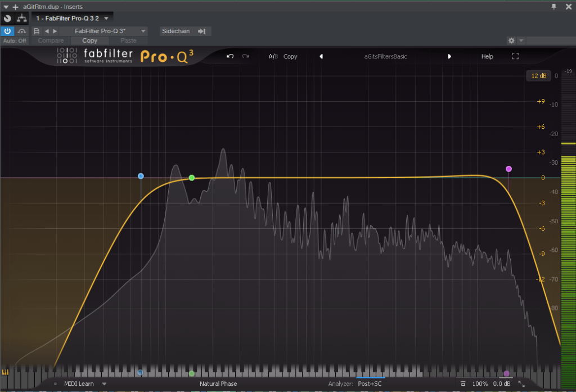Open the Help menu
The width and height of the screenshot is (576, 392).
pos(487,56)
